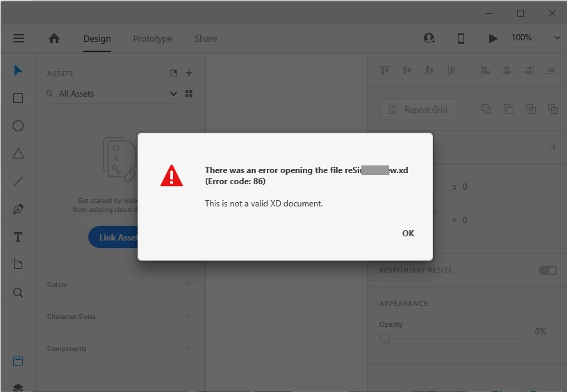
Task: Distribute horizontally icon
Action: point(452,70)
